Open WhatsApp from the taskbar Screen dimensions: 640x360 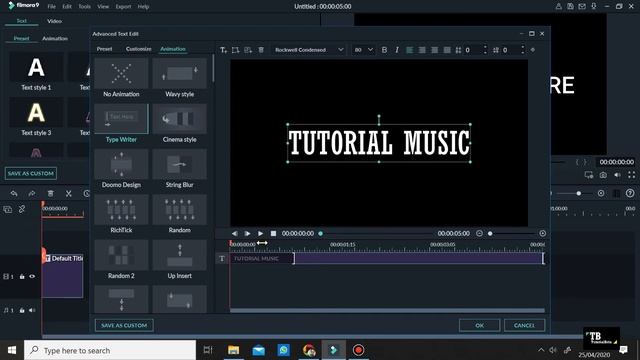click(x=284, y=350)
